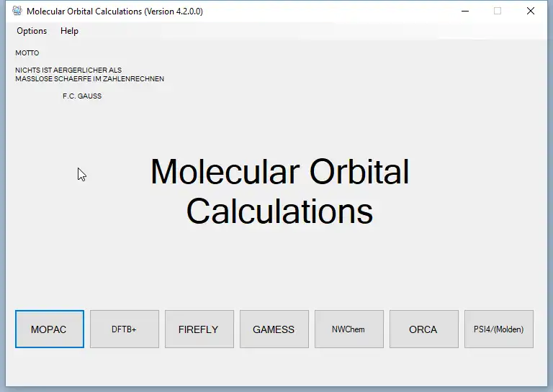The height and width of the screenshot is (392, 553).
Task: Launch the MOPAC module
Action: [x=50, y=329]
